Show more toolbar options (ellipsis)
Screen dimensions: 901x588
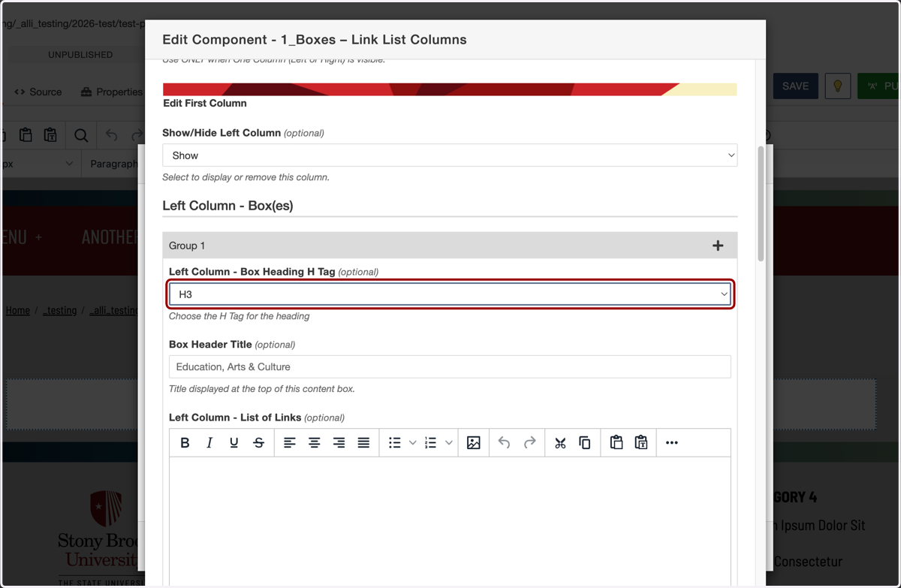(x=672, y=443)
